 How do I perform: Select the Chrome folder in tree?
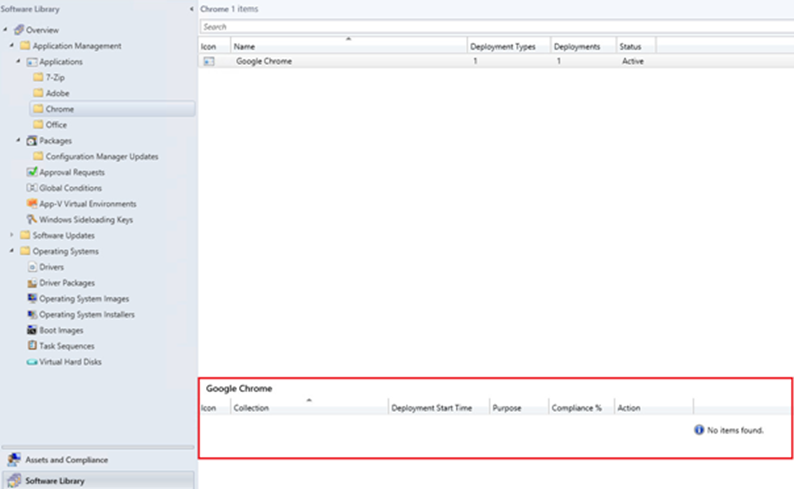click(112, 109)
